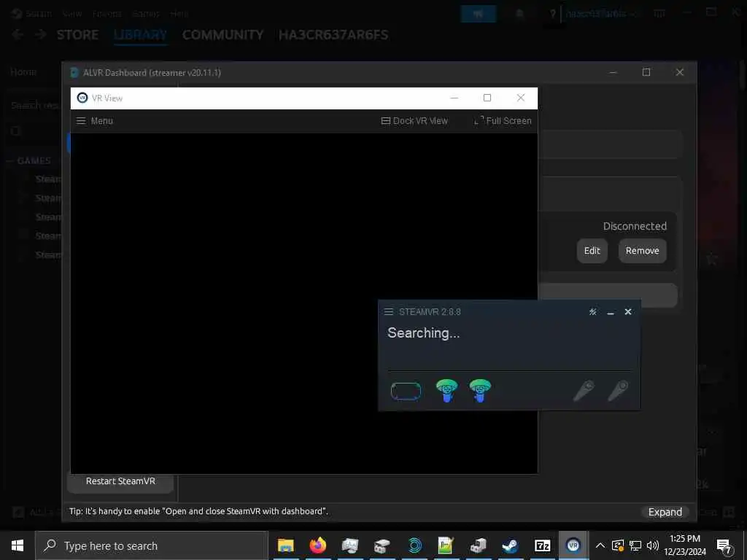Open the Windows Start menu

(x=18, y=545)
